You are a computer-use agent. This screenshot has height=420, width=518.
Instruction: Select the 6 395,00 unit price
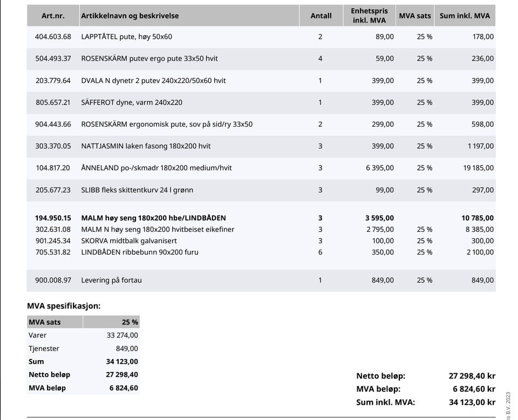coord(379,168)
